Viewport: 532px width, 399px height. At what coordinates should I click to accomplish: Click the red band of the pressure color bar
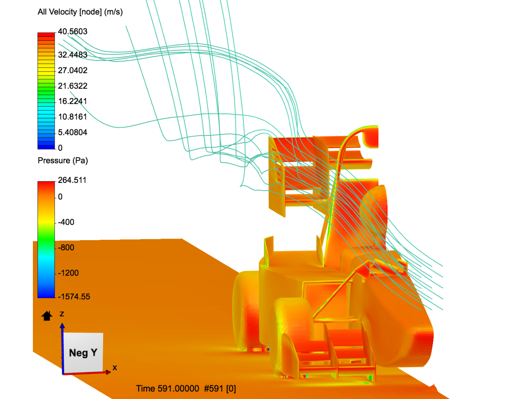coord(45,185)
